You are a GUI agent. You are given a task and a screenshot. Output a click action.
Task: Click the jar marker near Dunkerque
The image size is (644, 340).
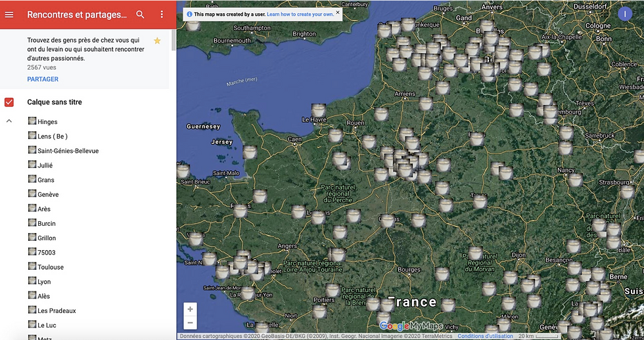tap(408, 24)
